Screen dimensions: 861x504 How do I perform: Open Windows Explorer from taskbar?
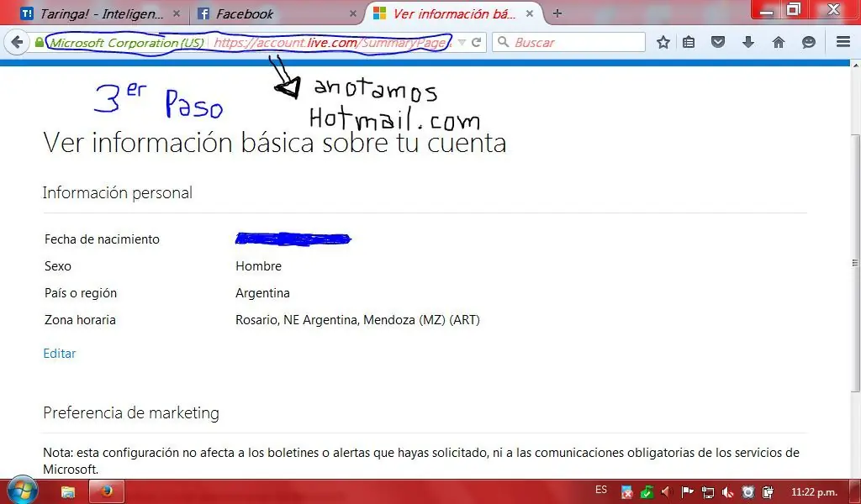coord(67,492)
